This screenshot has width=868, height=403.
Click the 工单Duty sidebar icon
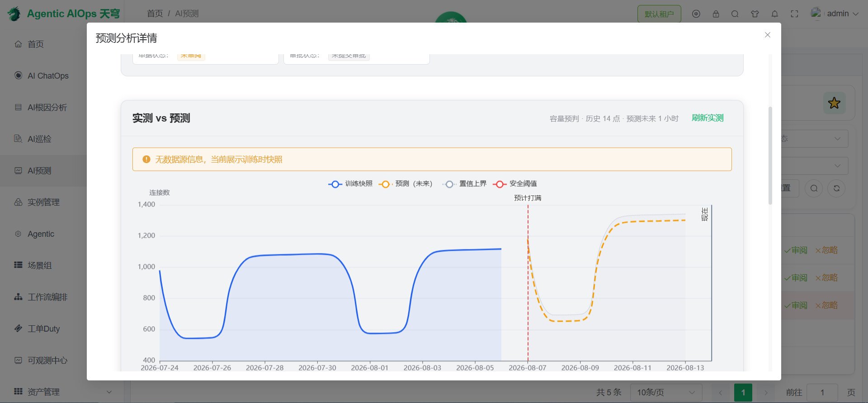(18, 328)
